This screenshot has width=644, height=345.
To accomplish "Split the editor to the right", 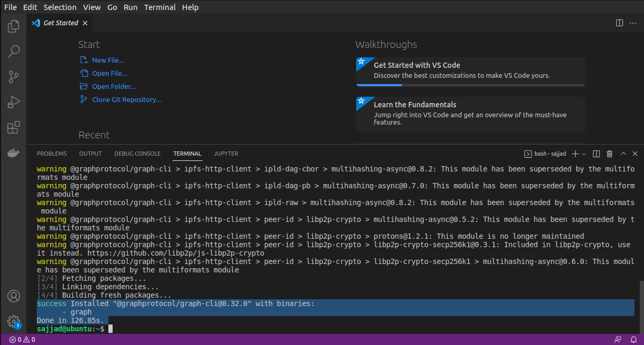I will [x=619, y=23].
